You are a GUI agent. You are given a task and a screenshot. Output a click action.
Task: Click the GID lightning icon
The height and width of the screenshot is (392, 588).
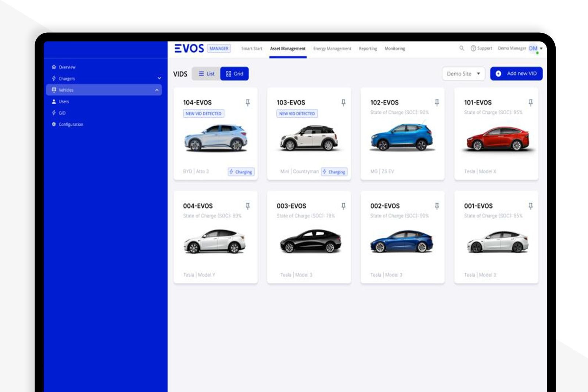53,113
